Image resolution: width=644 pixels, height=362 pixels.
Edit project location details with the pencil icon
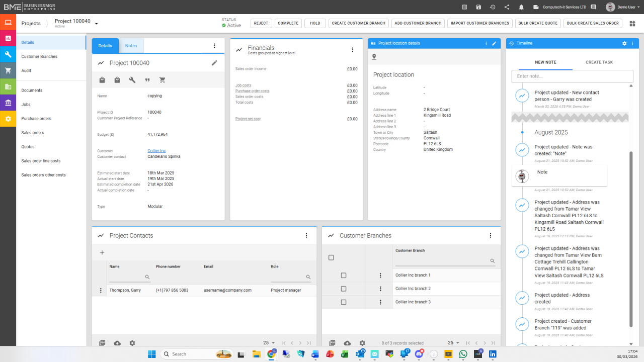click(494, 44)
